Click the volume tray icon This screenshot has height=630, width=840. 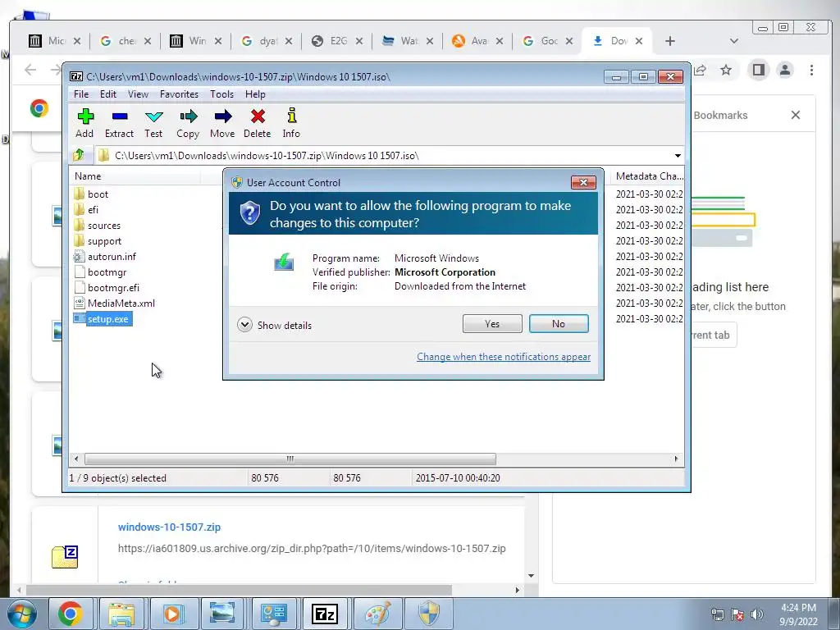click(757, 614)
